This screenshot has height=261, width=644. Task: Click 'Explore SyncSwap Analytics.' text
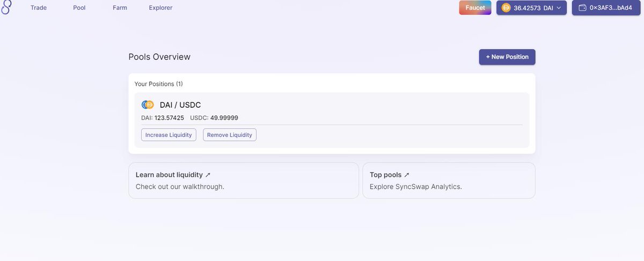click(x=416, y=187)
